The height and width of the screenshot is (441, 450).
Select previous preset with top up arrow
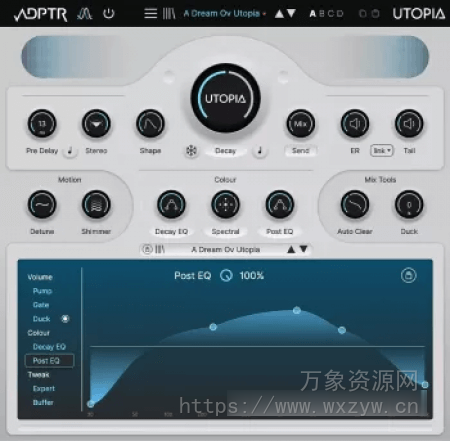point(279,14)
